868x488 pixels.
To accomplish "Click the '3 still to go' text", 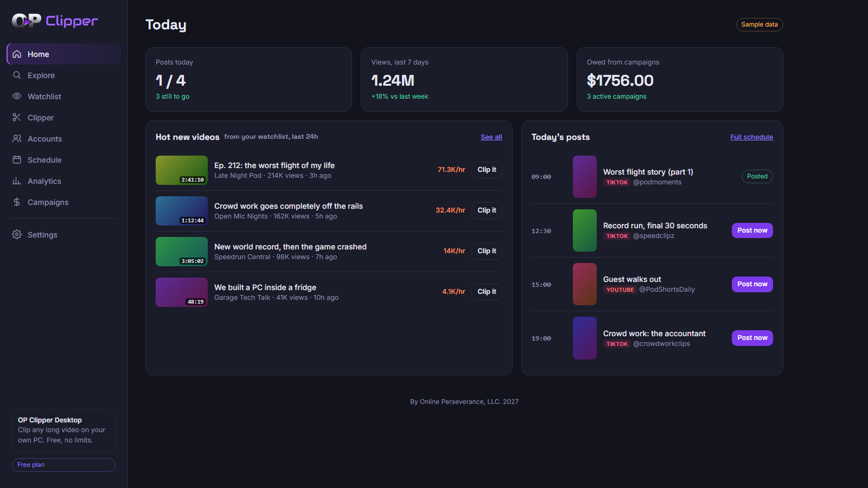I will pyautogui.click(x=173, y=97).
